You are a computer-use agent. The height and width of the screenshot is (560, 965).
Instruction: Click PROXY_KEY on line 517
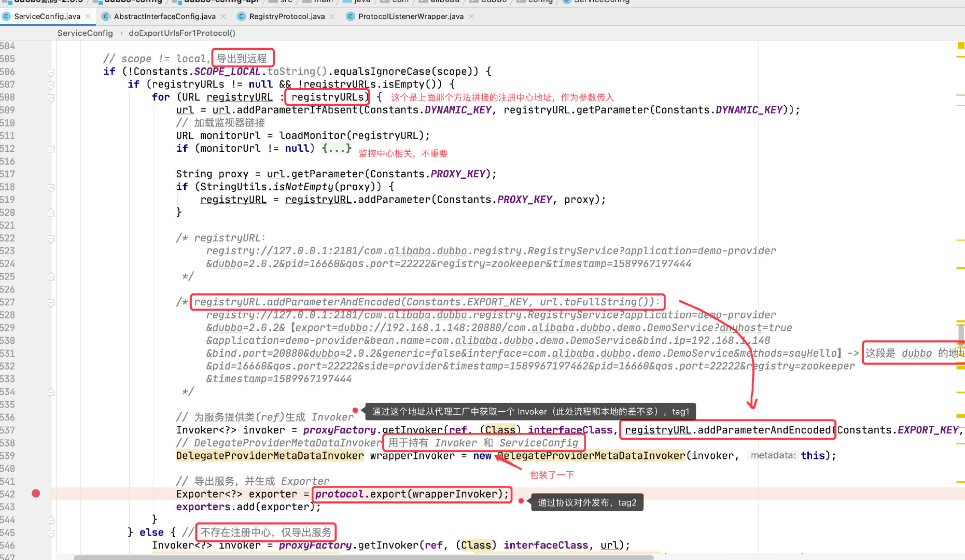coord(458,174)
